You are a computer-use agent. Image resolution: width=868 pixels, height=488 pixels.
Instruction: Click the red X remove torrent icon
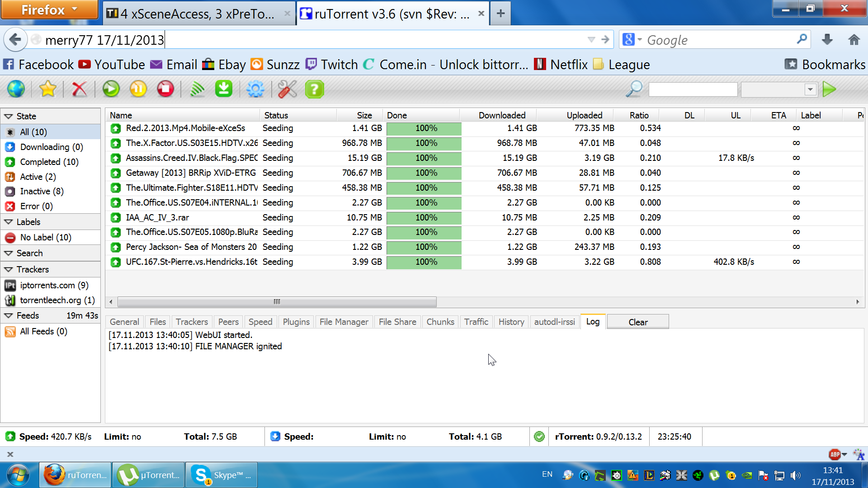point(79,89)
